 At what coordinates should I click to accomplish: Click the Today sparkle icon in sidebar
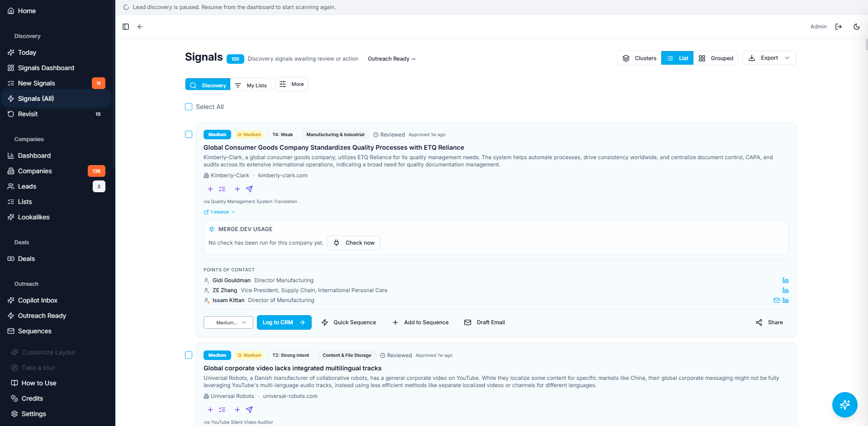[11, 52]
